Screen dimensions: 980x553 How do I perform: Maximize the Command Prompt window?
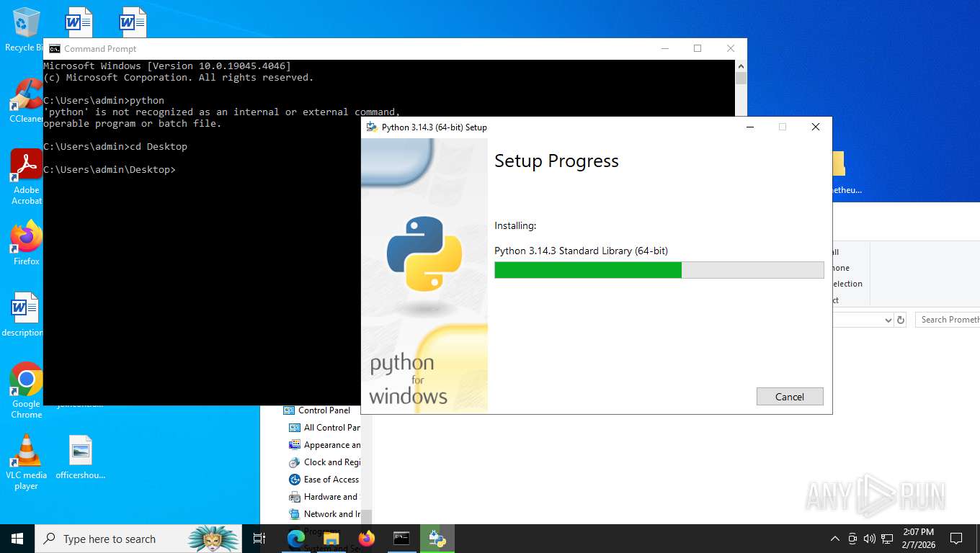point(698,48)
